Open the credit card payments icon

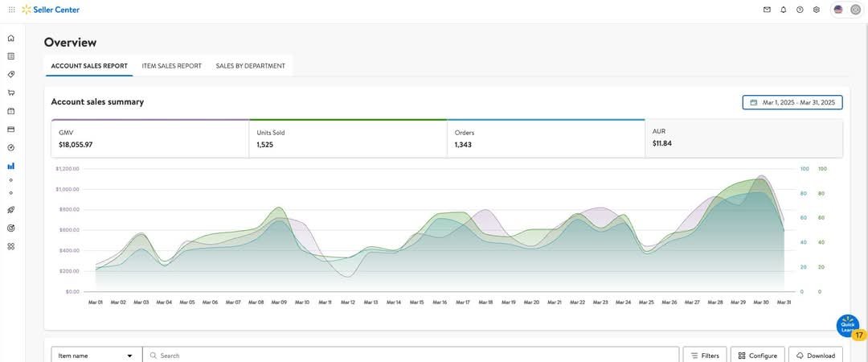click(x=11, y=130)
